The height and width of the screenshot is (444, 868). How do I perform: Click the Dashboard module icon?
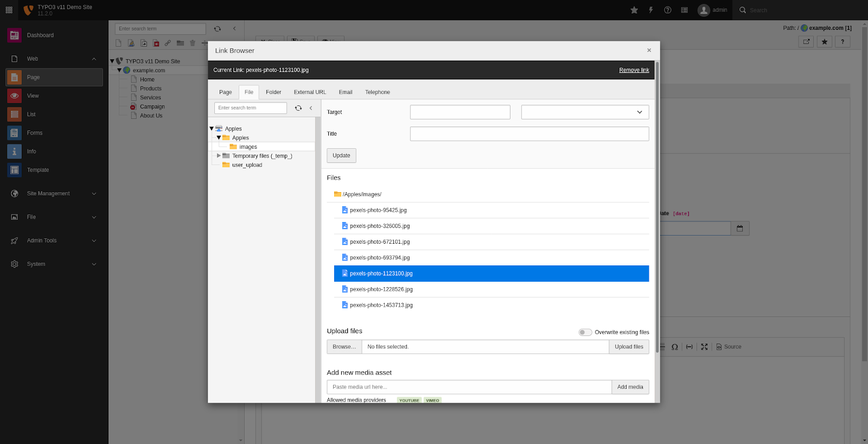point(15,35)
